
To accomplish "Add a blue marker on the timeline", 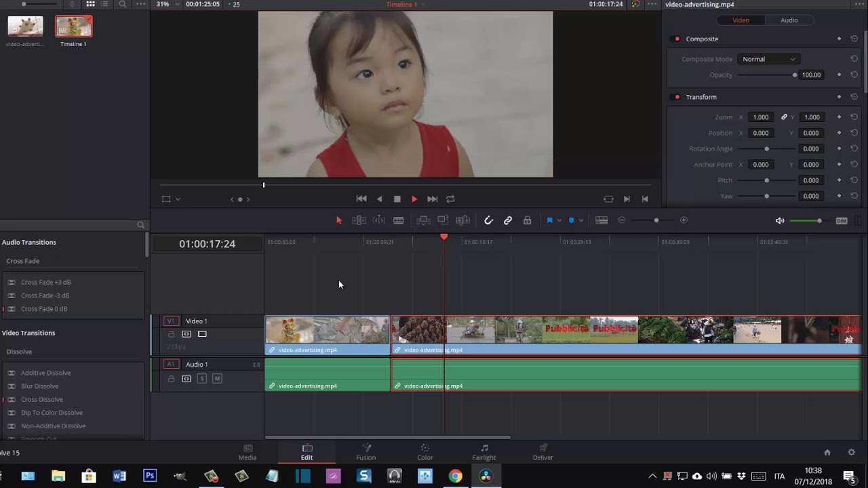I will (572, 220).
